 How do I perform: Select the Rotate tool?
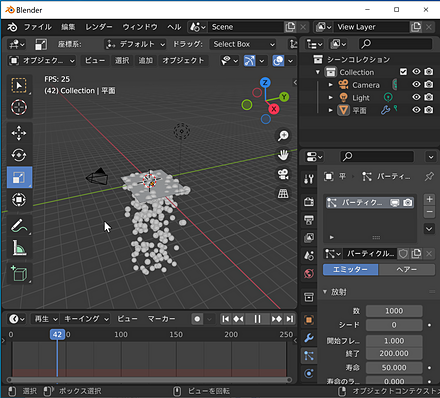tap(19, 155)
